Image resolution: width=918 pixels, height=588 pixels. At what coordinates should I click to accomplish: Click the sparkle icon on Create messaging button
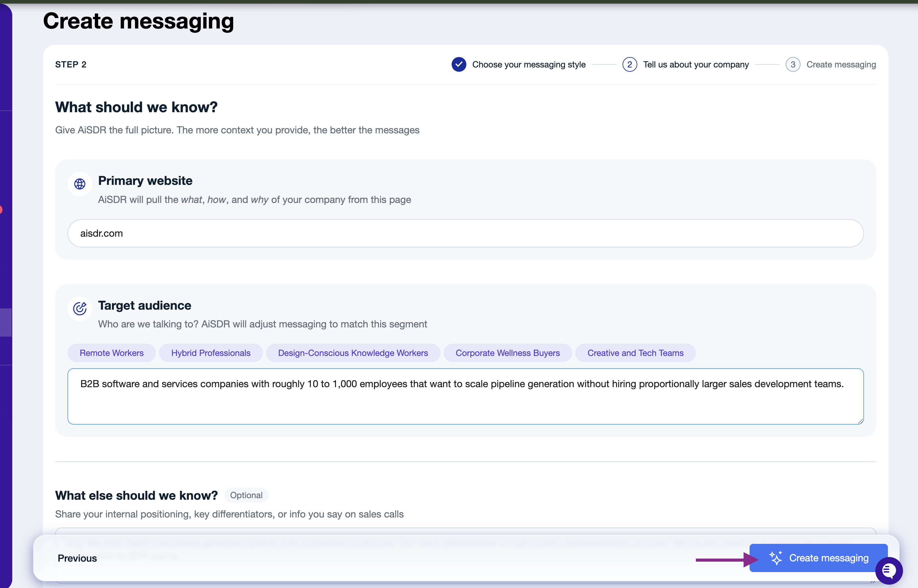776,558
